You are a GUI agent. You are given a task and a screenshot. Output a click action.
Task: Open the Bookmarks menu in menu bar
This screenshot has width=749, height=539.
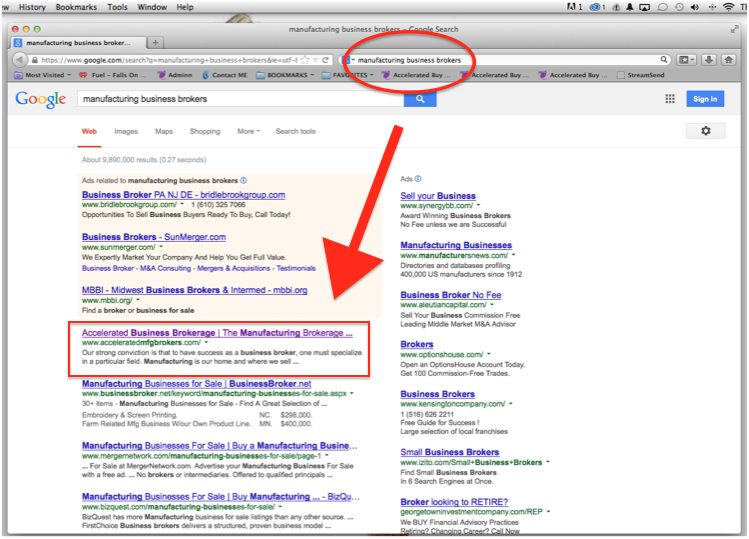pos(76,7)
